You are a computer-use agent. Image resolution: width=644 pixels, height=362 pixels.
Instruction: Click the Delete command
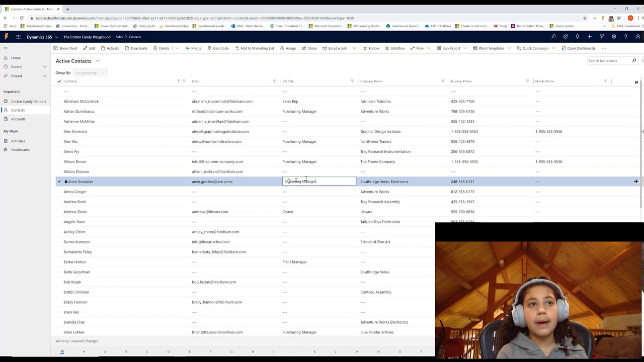coord(161,48)
